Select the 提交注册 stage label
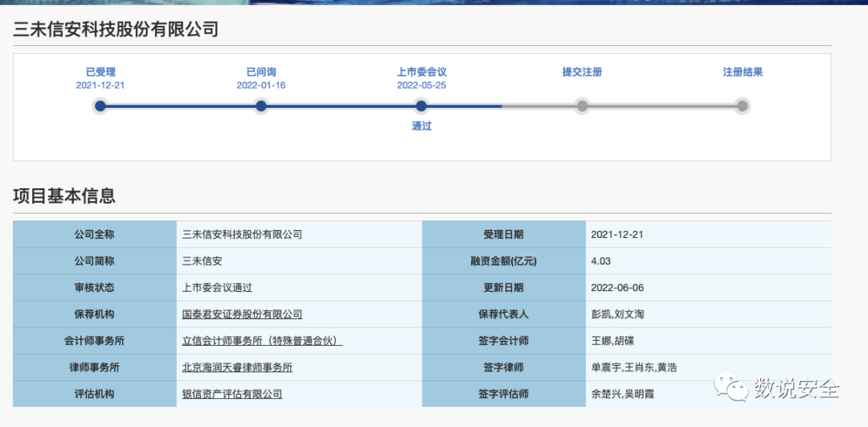The image size is (868, 427). tap(583, 72)
